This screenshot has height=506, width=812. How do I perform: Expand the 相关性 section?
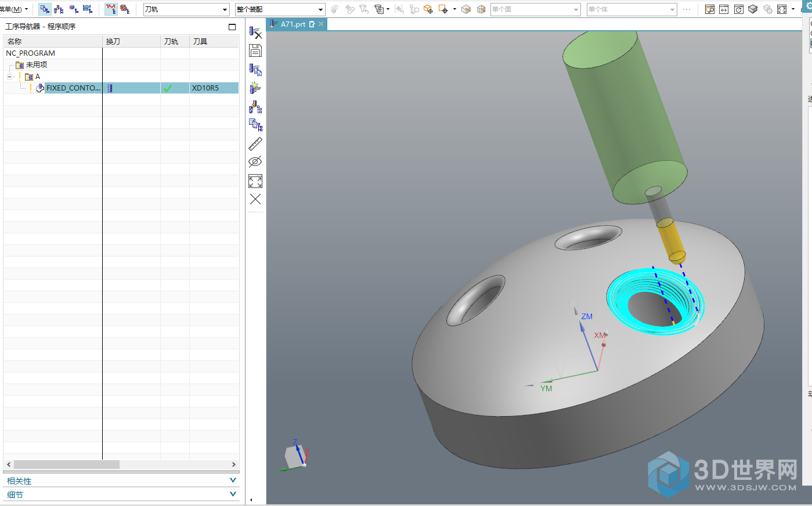(122, 481)
